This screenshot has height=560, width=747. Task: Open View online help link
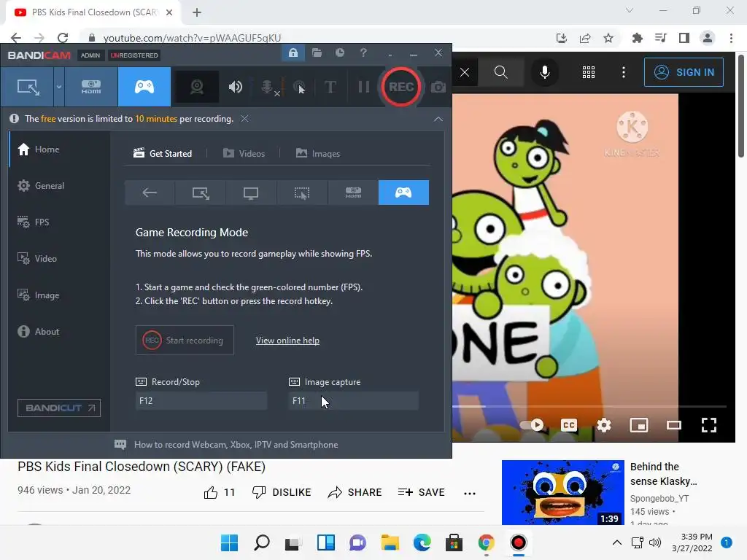click(x=287, y=341)
